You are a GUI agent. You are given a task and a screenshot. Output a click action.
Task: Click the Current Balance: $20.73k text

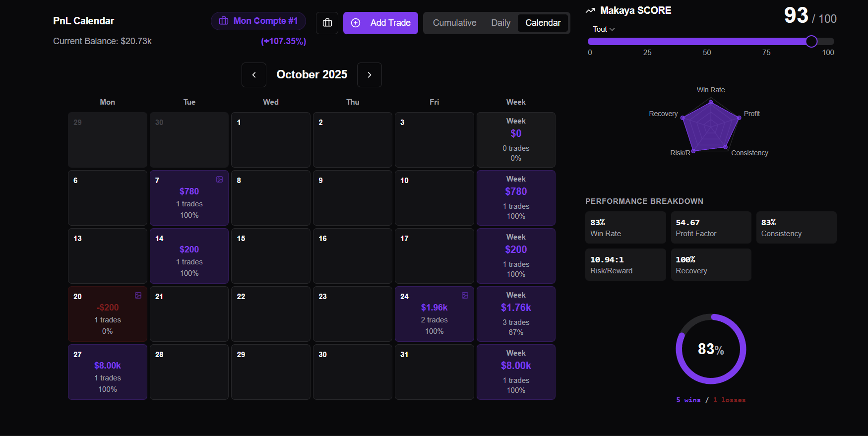click(102, 41)
